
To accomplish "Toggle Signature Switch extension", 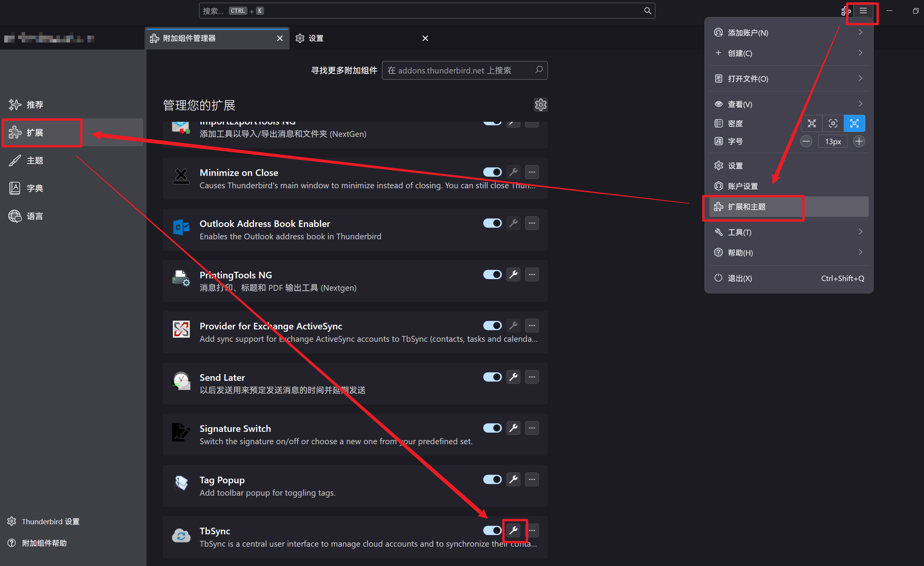I will [x=492, y=428].
